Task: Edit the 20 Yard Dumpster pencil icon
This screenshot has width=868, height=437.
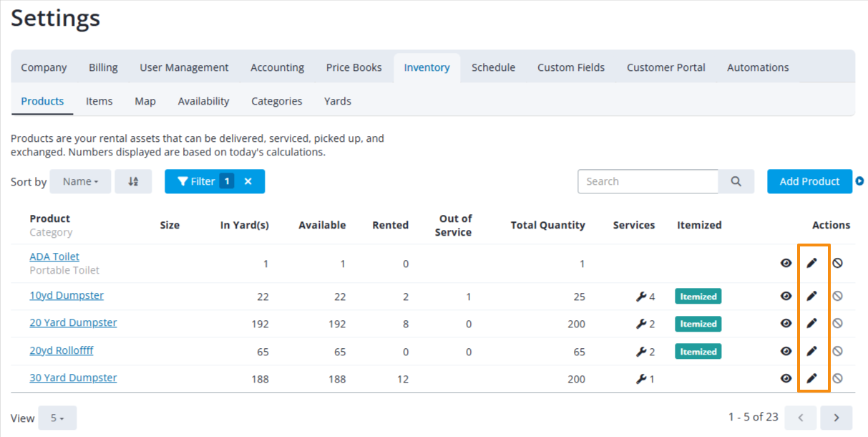Action: pos(811,323)
